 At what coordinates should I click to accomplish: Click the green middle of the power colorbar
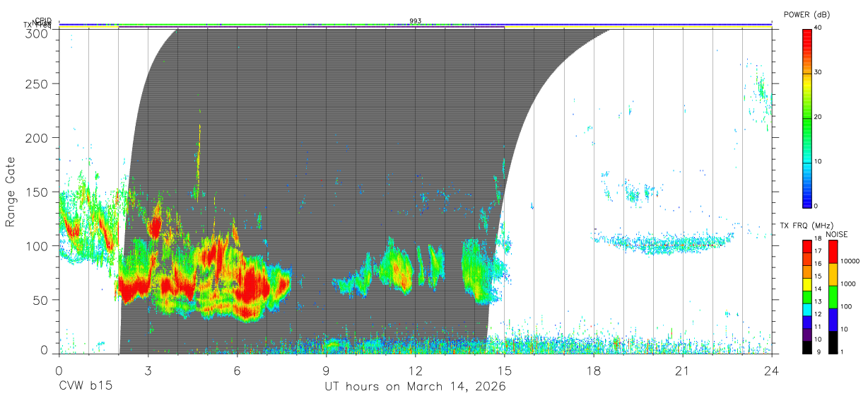point(807,117)
